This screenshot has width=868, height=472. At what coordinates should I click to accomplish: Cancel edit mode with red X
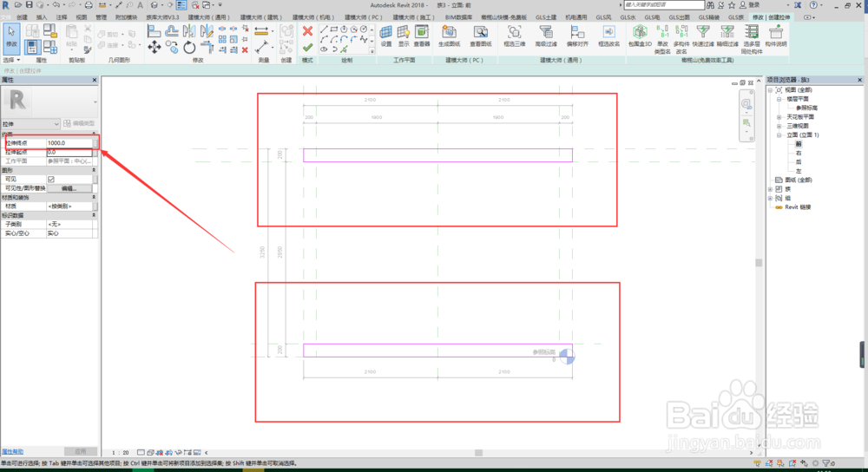(x=308, y=31)
